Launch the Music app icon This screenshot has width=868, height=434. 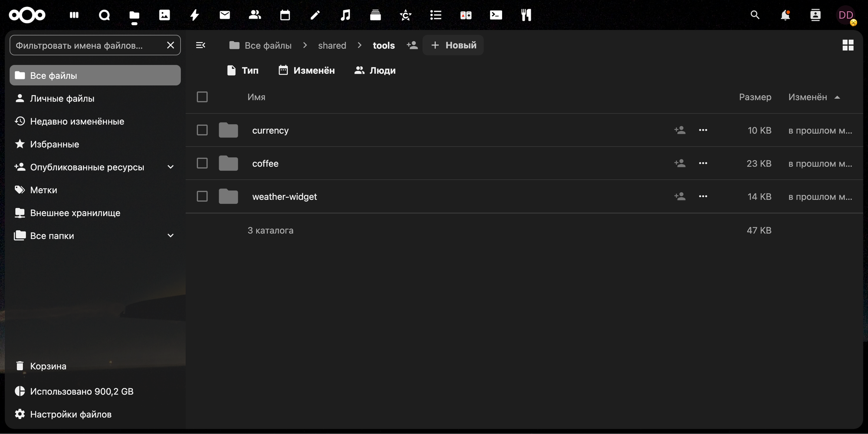(345, 15)
